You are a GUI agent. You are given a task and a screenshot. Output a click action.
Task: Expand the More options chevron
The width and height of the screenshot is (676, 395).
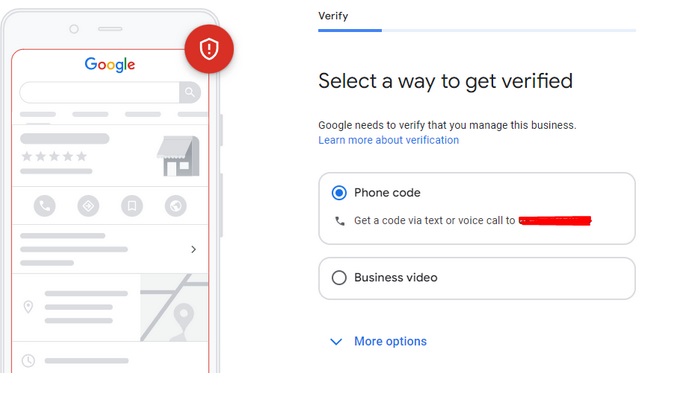[336, 342]
